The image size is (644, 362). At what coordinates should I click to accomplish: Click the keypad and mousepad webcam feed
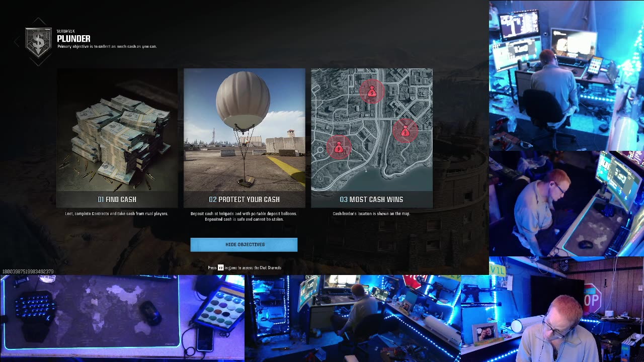(x=122, y=318)
